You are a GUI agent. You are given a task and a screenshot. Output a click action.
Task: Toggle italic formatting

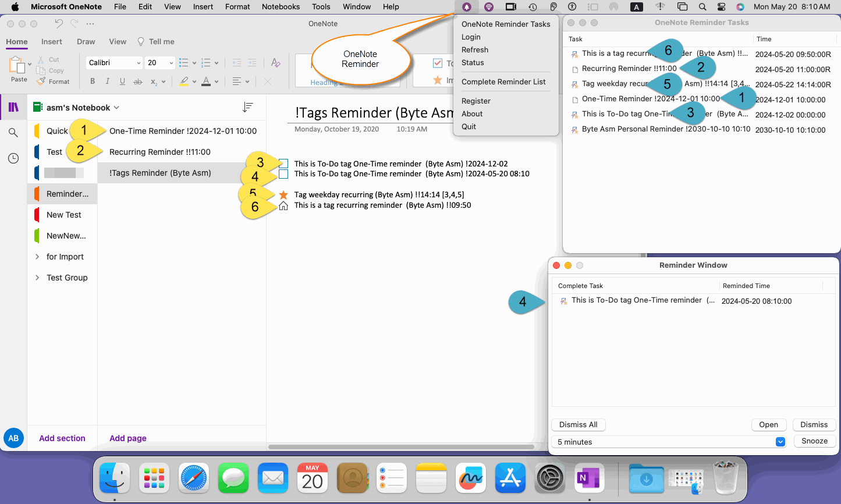tap(107, 81)
